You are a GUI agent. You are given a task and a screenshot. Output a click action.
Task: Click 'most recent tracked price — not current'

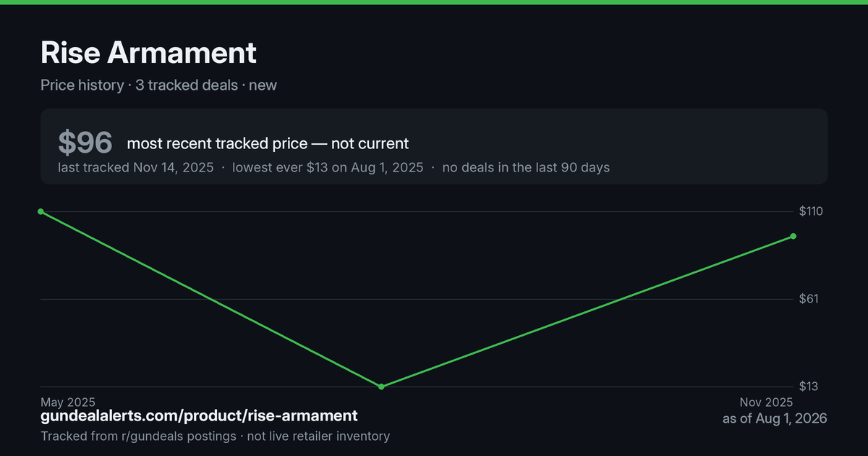pyautogui.click(x=268, y=143)
